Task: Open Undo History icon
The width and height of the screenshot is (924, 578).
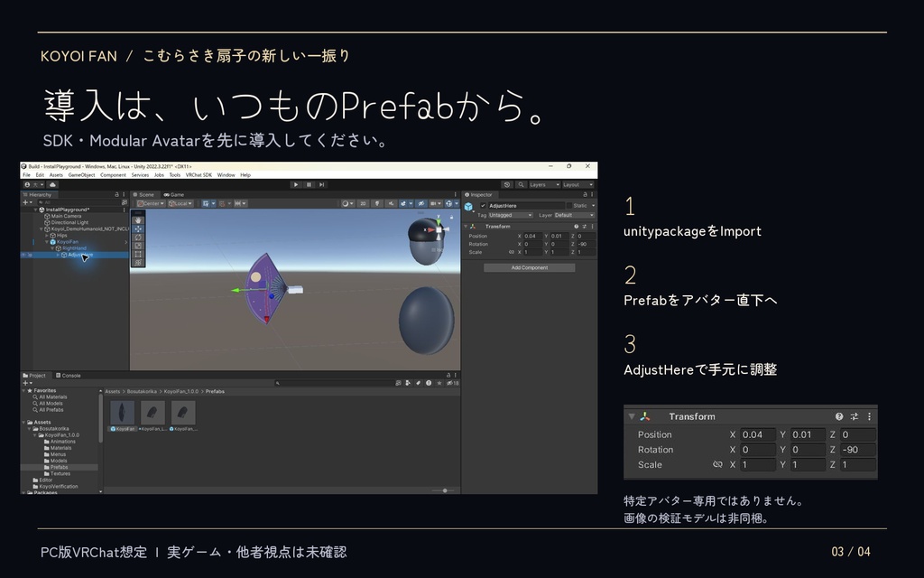Action: click(507, 184)
